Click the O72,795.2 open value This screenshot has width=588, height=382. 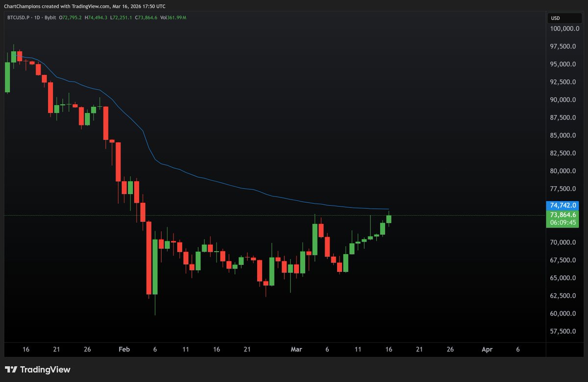(71, 18)
